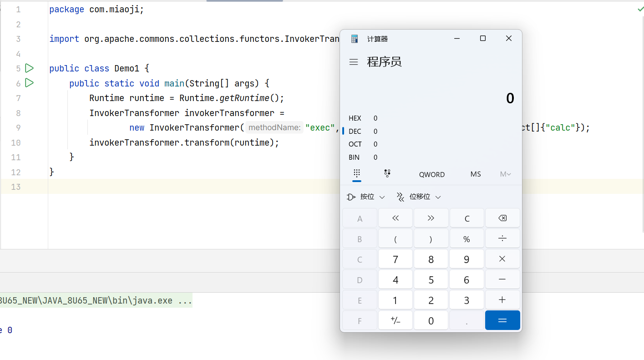Expand the 按位 bitwise dropdown

[x=366, y=197]
